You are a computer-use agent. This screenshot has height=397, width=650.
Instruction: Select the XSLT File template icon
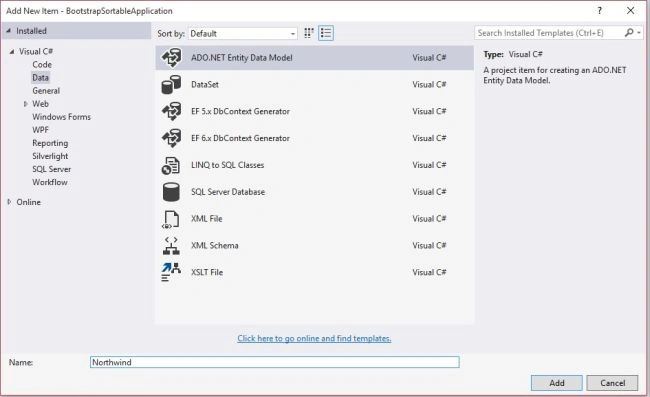(x=171, y=272)
